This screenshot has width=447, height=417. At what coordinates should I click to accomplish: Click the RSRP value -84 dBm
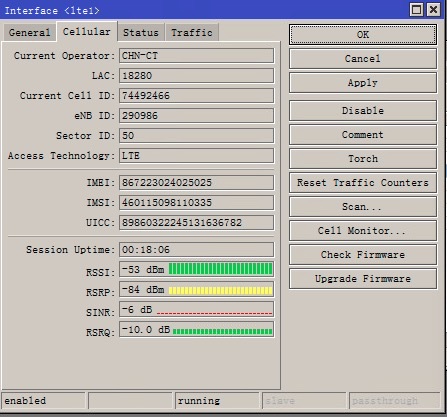(143, 289)
